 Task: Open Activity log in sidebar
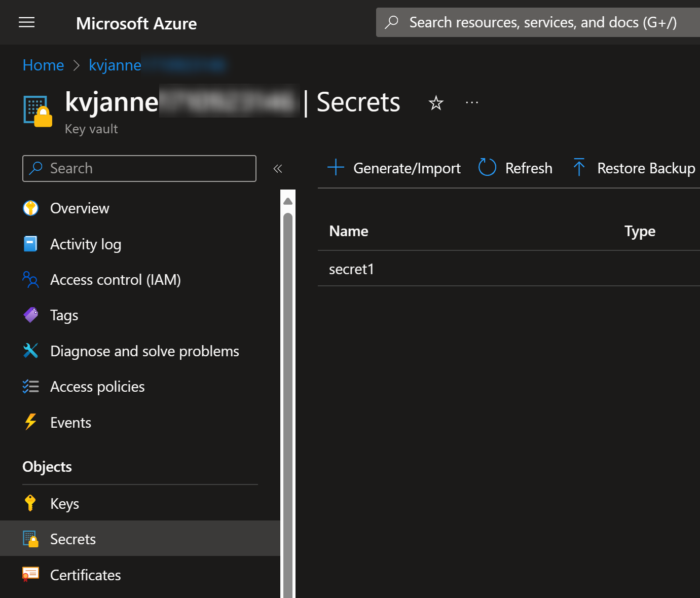tap(85, 244)
